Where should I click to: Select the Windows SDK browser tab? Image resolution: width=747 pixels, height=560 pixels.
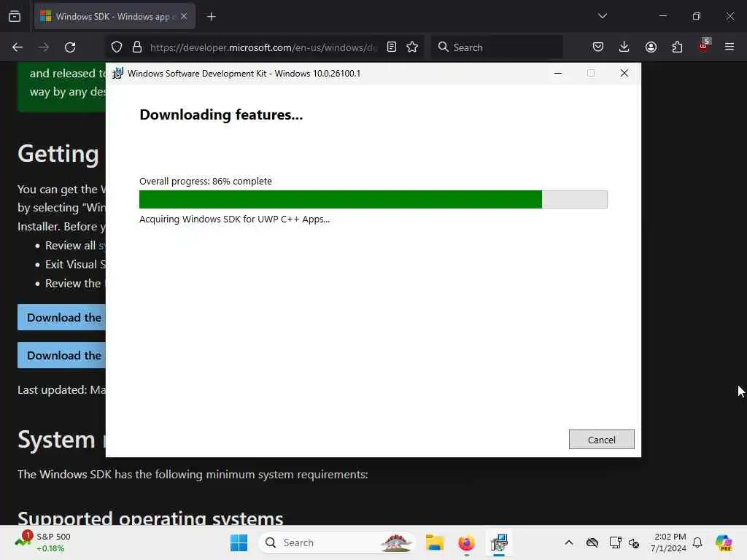point(115,17)
